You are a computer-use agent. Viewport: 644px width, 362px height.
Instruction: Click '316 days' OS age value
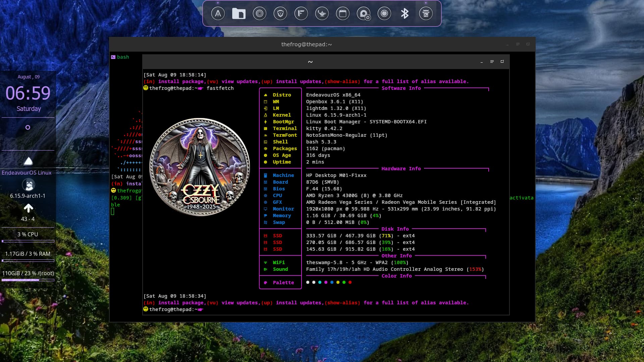click(x=318, y=155)
